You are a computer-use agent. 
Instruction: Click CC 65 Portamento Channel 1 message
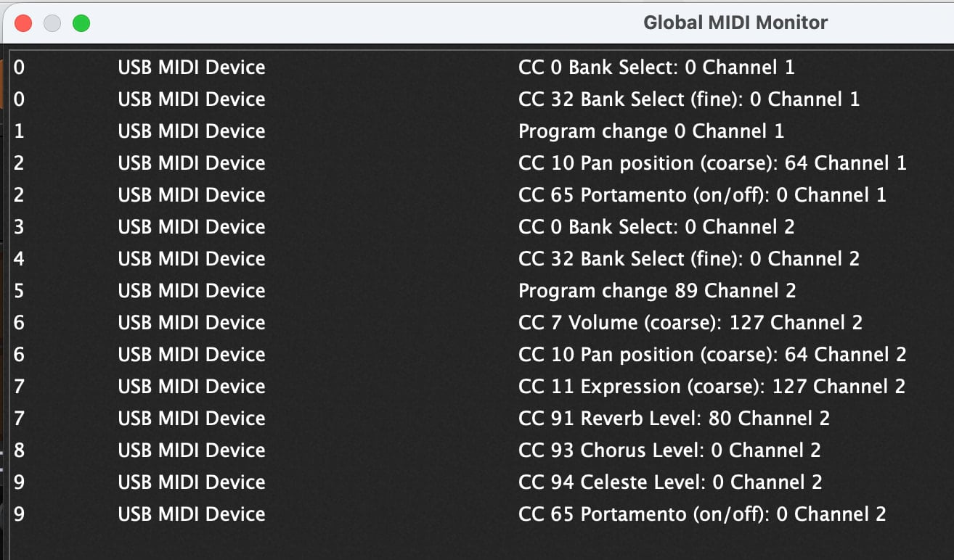click(x=701, y=195)
